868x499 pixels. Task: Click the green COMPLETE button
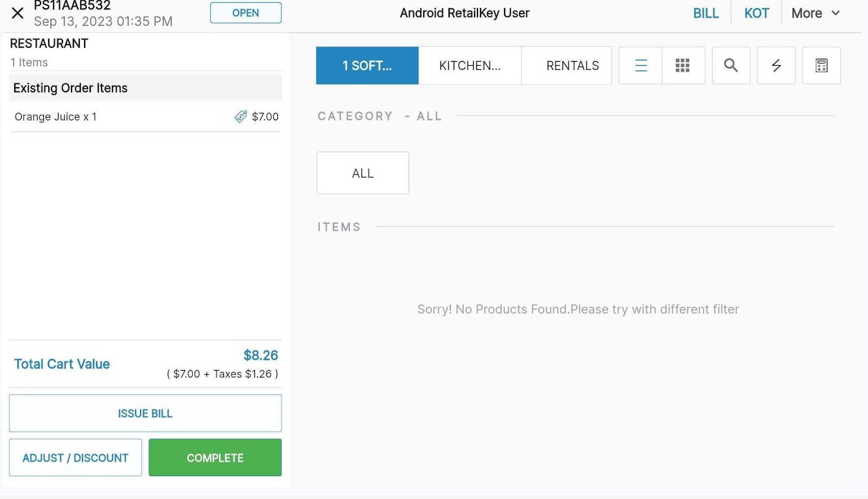point(215,458)
